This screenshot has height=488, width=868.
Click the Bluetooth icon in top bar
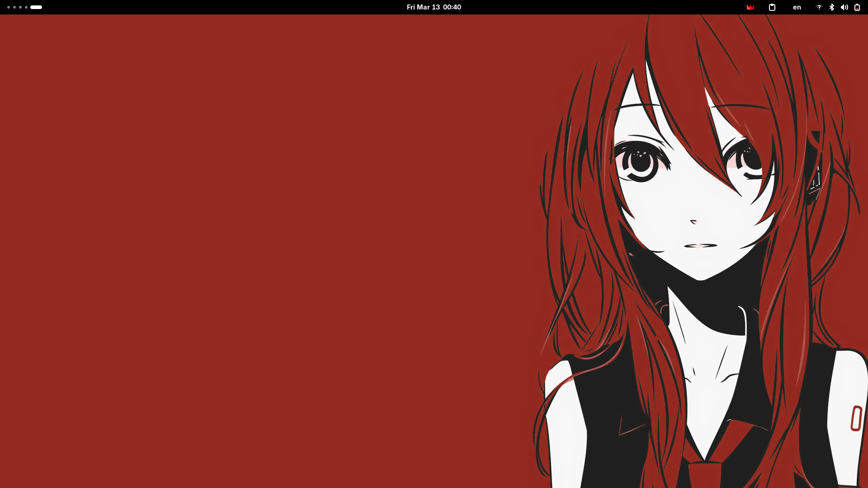pyautogui.click(x=831, y=7)
